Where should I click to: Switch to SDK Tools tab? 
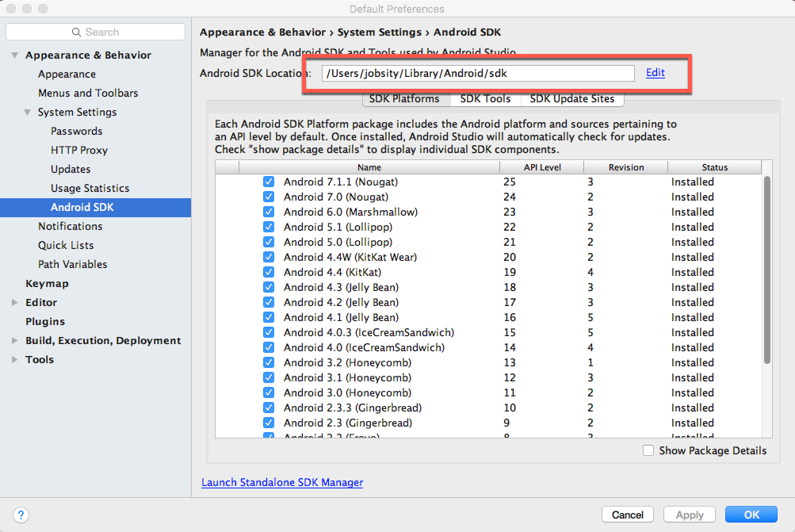(485, 99)
